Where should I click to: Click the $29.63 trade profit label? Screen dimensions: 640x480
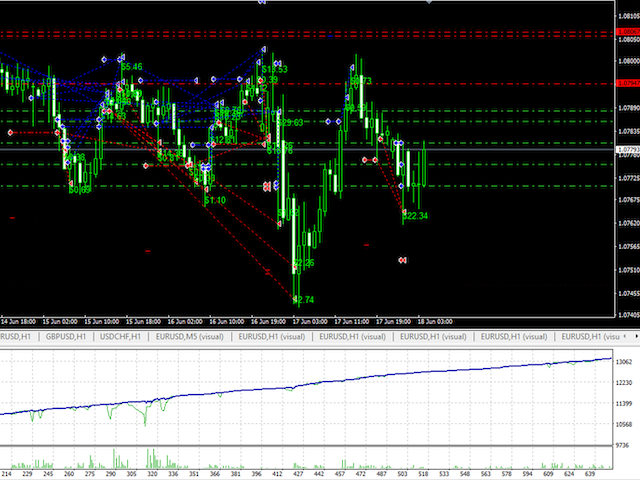290,123
